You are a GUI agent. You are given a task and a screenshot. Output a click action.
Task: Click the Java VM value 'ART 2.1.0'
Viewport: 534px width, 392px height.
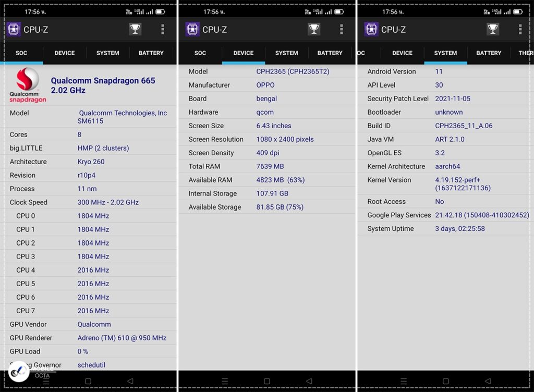pos(450,140)
